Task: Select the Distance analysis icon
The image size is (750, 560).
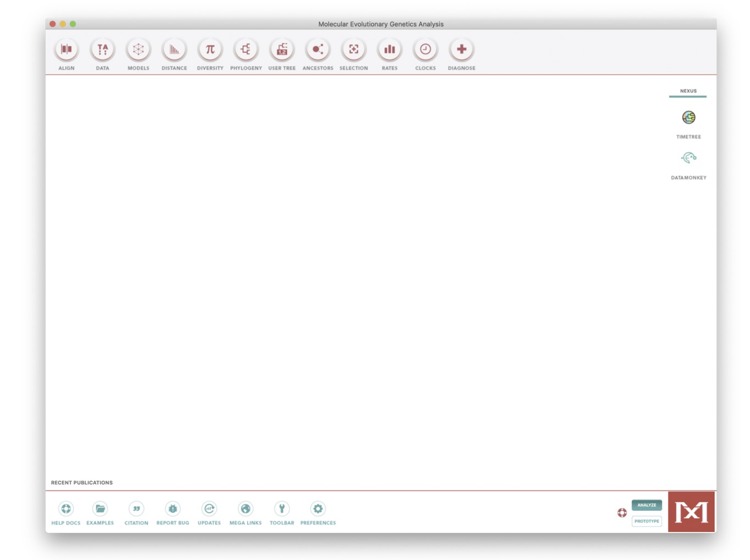Action: tap(174, 50)
